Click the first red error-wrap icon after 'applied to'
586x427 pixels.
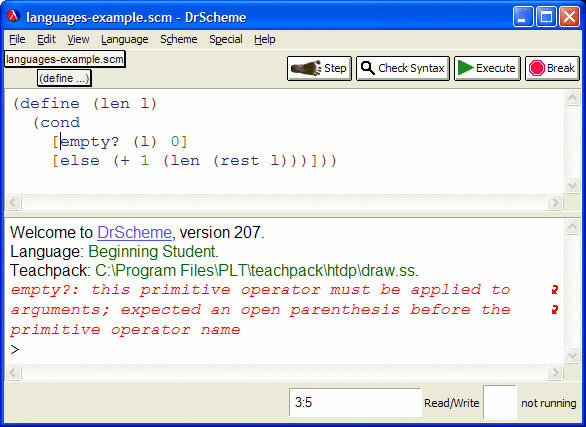point(555,290)
